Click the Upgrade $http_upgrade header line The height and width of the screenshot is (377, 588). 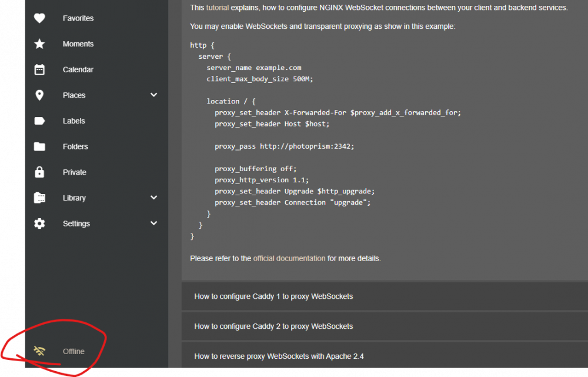point(295,191)
